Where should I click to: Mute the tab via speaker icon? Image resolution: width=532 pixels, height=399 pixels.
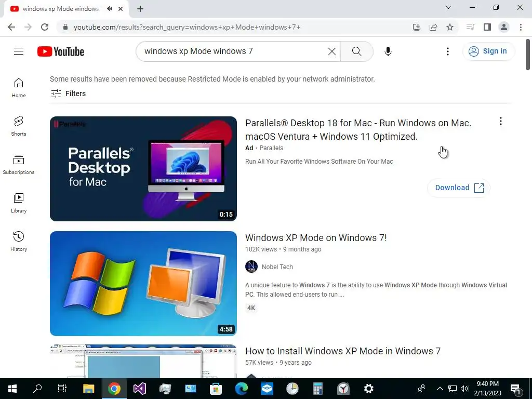109,9
